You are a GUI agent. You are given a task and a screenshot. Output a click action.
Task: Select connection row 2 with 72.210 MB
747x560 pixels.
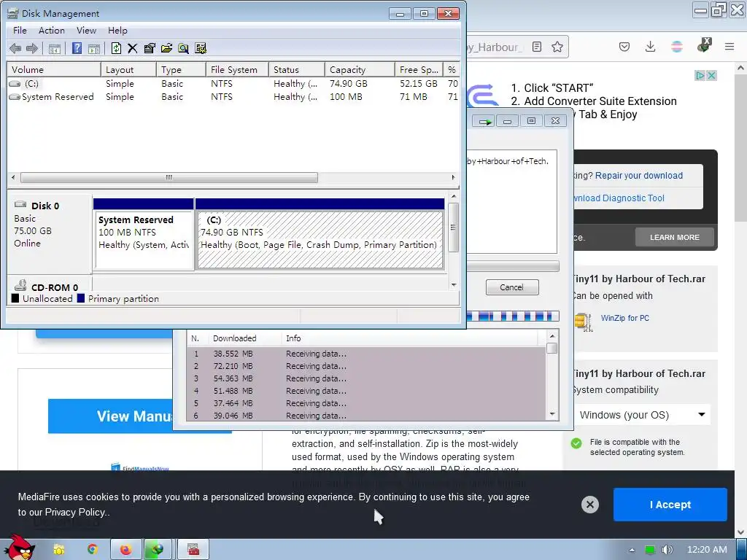[x=366, y=366]
